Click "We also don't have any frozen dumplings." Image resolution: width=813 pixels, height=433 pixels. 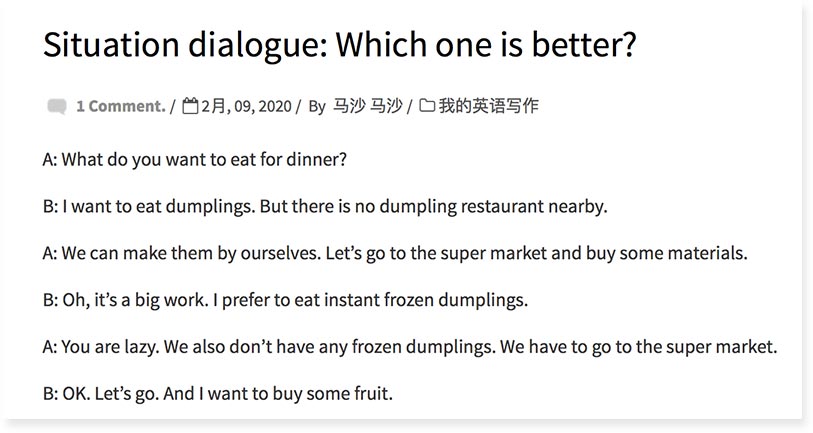328,347
